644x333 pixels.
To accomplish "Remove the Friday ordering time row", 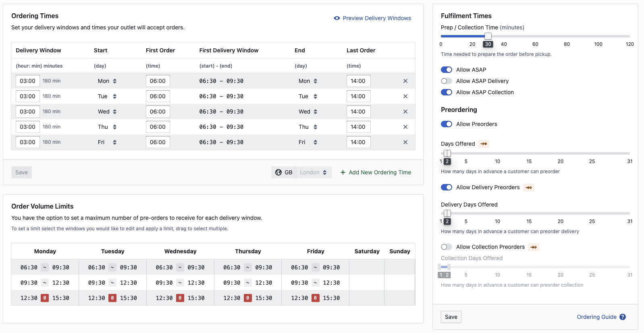I will point(405,142).
